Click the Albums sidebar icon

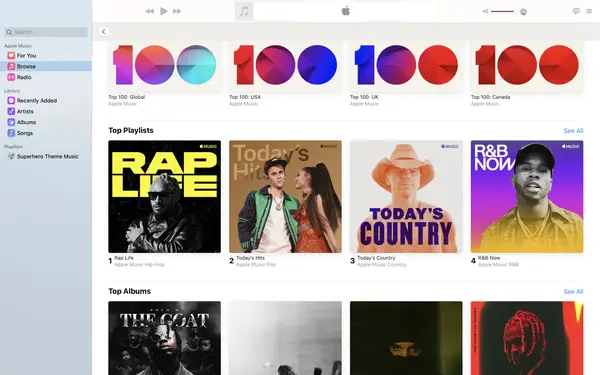11,122
